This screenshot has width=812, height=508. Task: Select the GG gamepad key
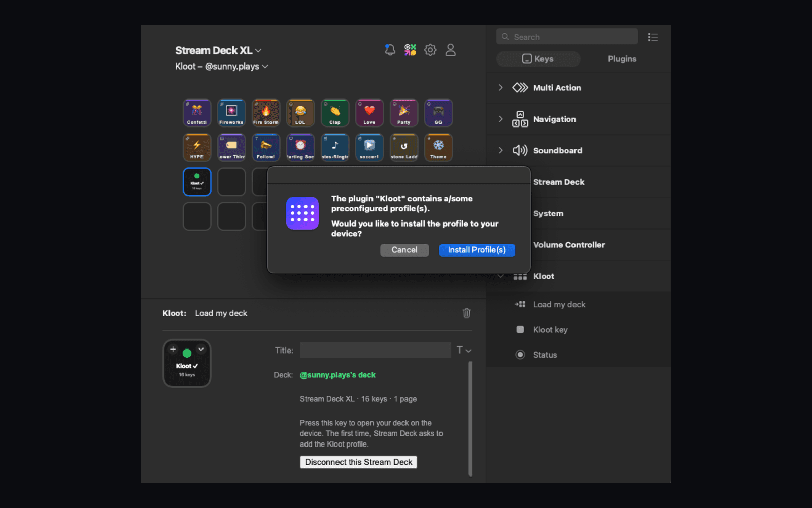[438, 113]
